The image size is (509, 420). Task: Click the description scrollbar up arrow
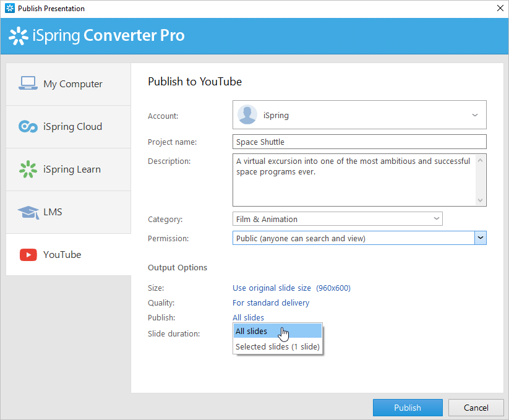pos(481,160)
